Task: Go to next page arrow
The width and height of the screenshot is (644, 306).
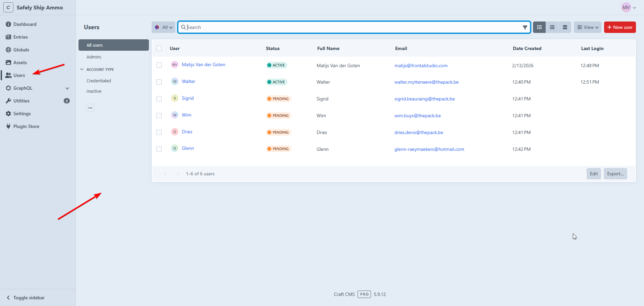Action: [x=178, y=174]
